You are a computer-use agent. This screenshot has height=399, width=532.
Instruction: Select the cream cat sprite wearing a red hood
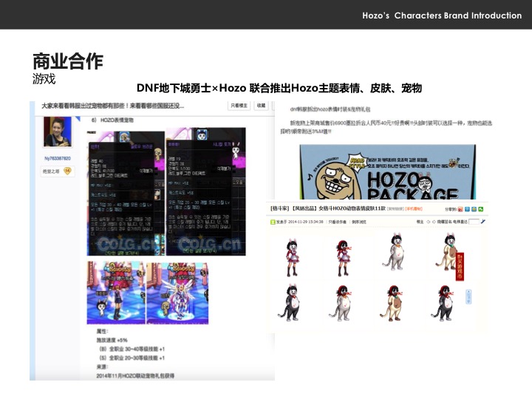[x=392, y=303]
